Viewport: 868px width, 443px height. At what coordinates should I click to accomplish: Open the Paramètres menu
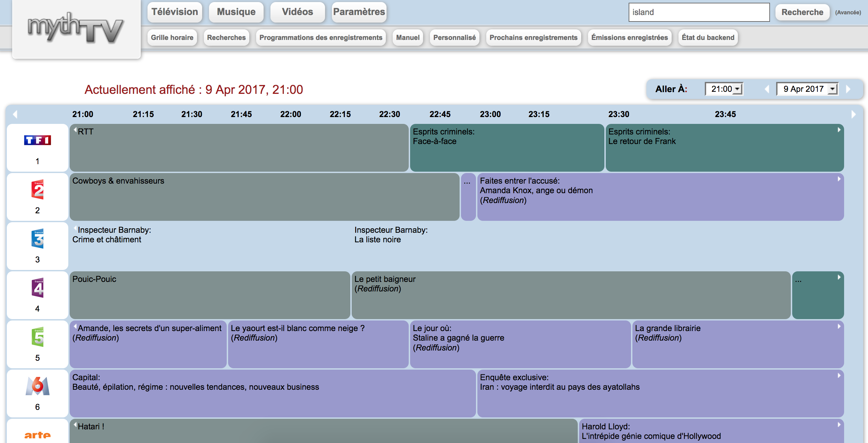coord(359,12)
